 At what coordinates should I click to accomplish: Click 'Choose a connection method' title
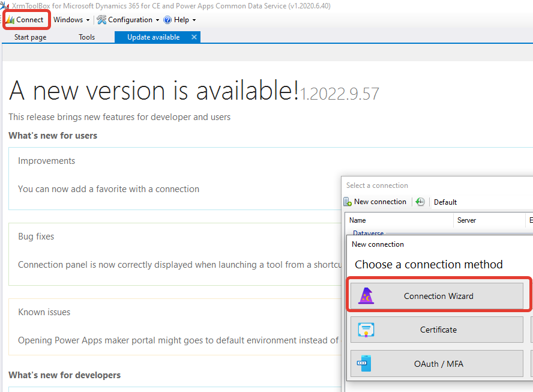click(429, 265)
